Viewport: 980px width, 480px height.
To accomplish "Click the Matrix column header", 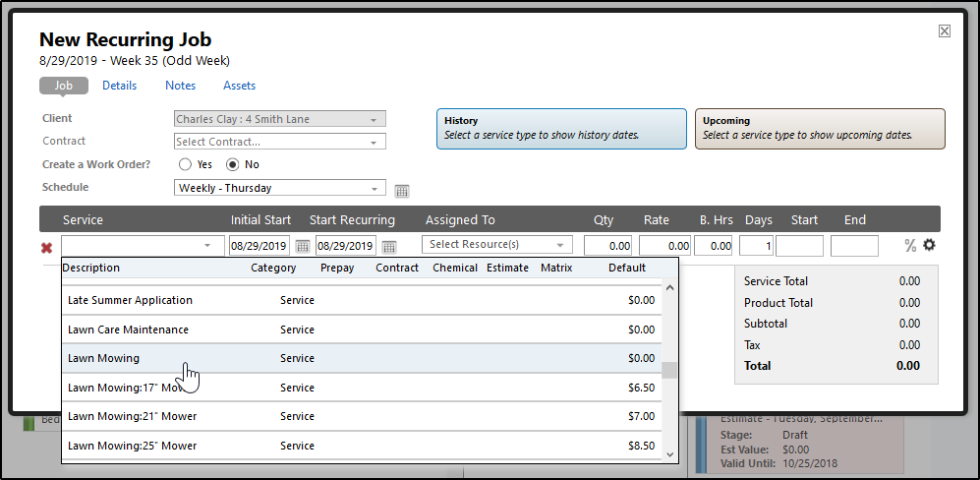I will (x=556, y=268).
